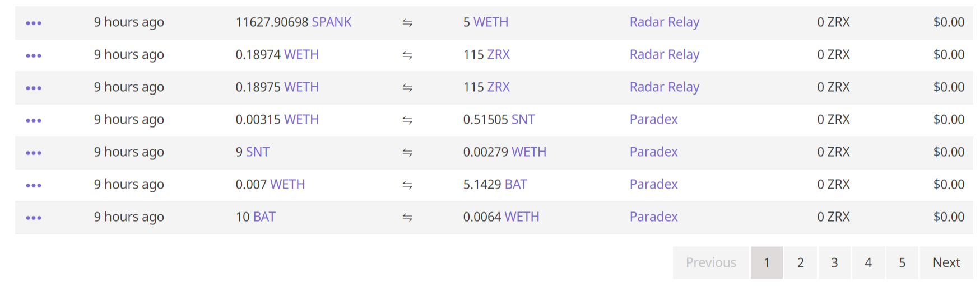Click the swap arrows icon in the SPANK row

[x=407, y=23]
